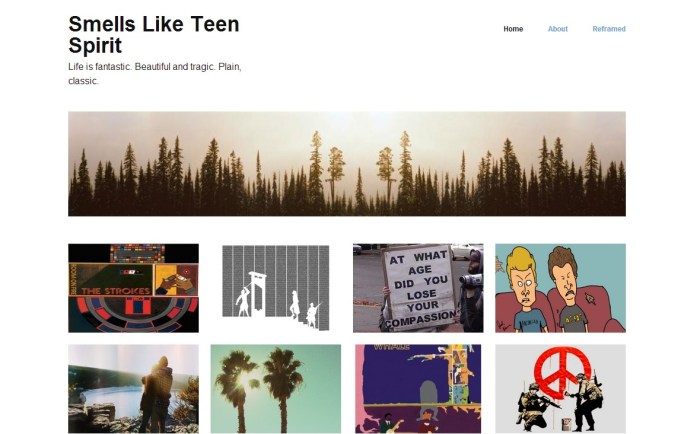Open the guillotine silhouette artwork thumbnail
The image size is (700, 434).
tap(276, 288)
